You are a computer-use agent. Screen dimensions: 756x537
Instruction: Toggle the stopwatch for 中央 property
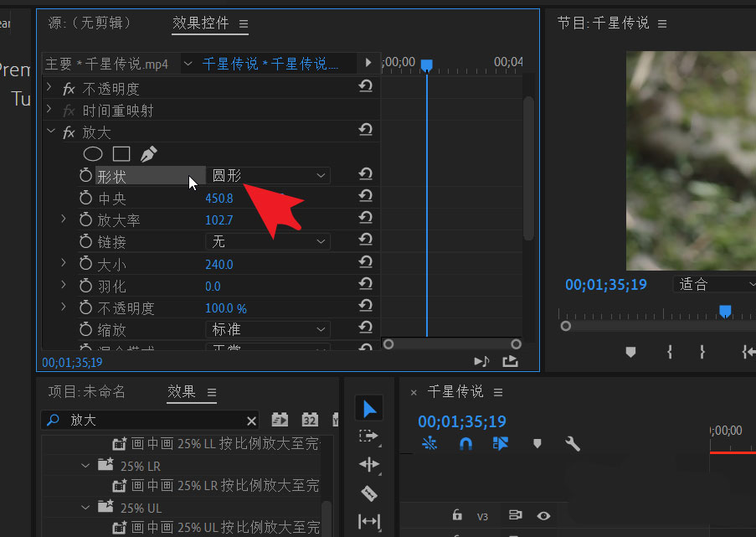[85, 199]
